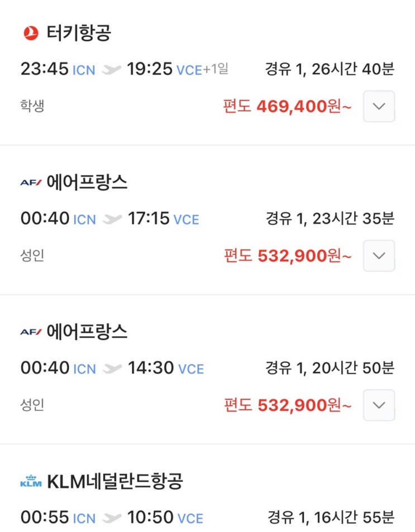This screenshot has width=415, height=532.
Task: Click the airplane icon on the 17:15 arrival flight
Action: (x=112, y=219)
